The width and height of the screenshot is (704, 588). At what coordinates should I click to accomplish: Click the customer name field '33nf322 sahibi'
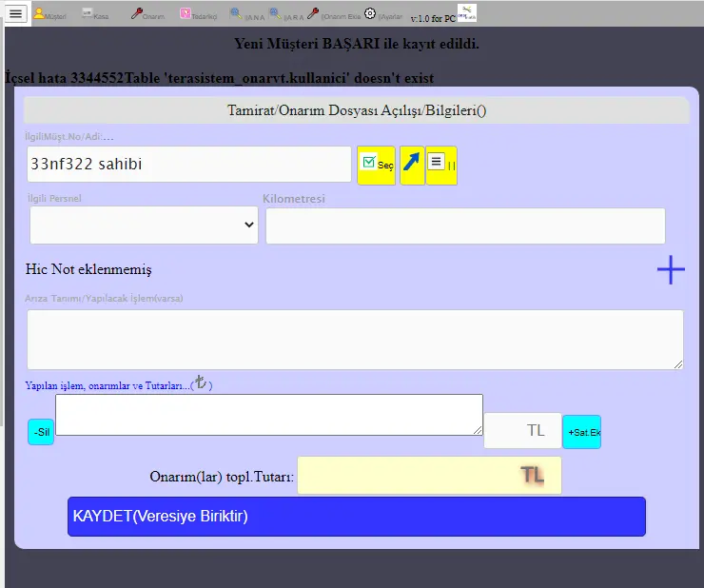pos(189,164)
